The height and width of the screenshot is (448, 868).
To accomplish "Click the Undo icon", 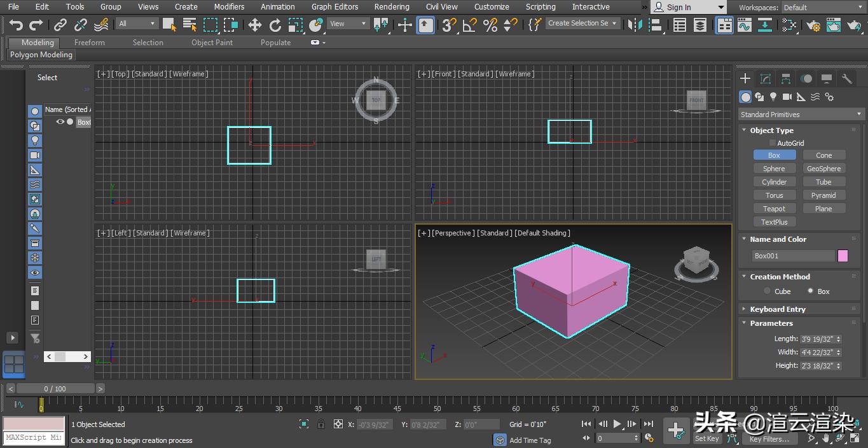I will coord(16,24).
